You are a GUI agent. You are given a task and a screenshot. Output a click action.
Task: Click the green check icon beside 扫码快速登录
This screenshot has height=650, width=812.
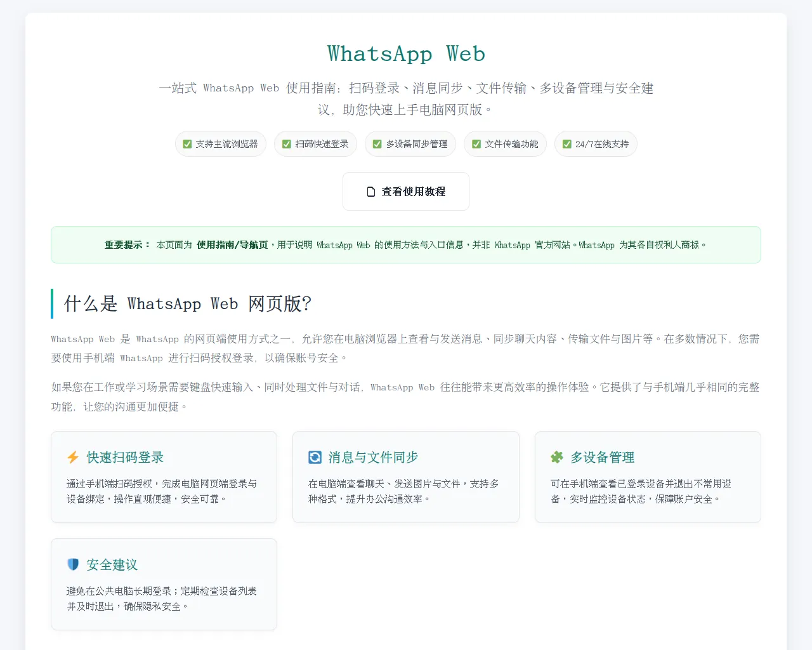(287, 144)
